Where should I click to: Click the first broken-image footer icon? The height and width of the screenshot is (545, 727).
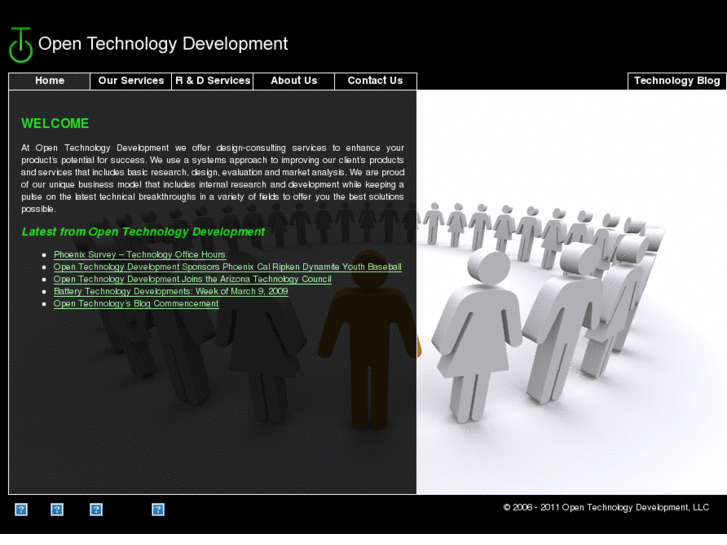pos(21,510)
